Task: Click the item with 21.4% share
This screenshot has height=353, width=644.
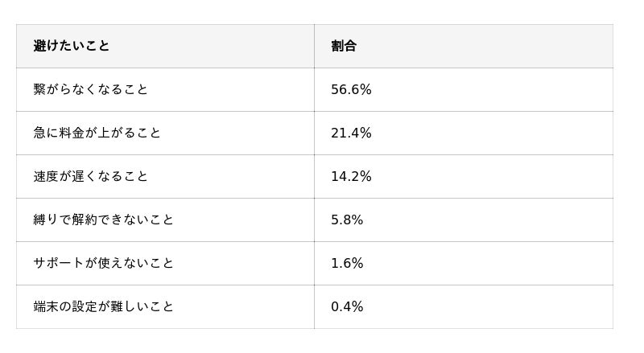Action: [x=97, y=133]
